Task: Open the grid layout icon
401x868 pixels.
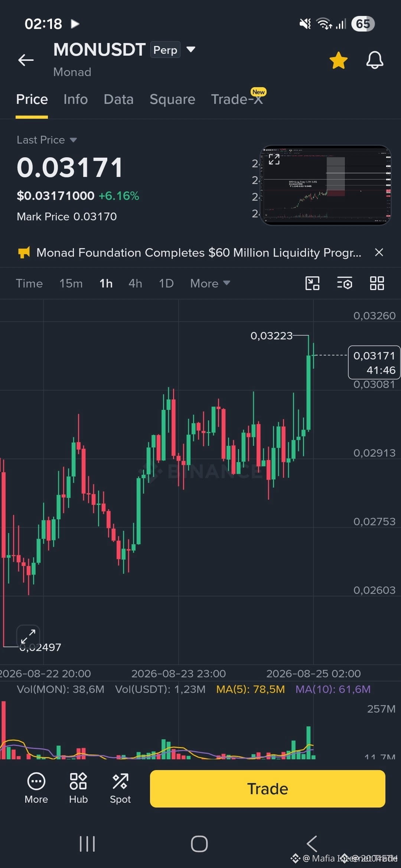Action: pos(377,283)
